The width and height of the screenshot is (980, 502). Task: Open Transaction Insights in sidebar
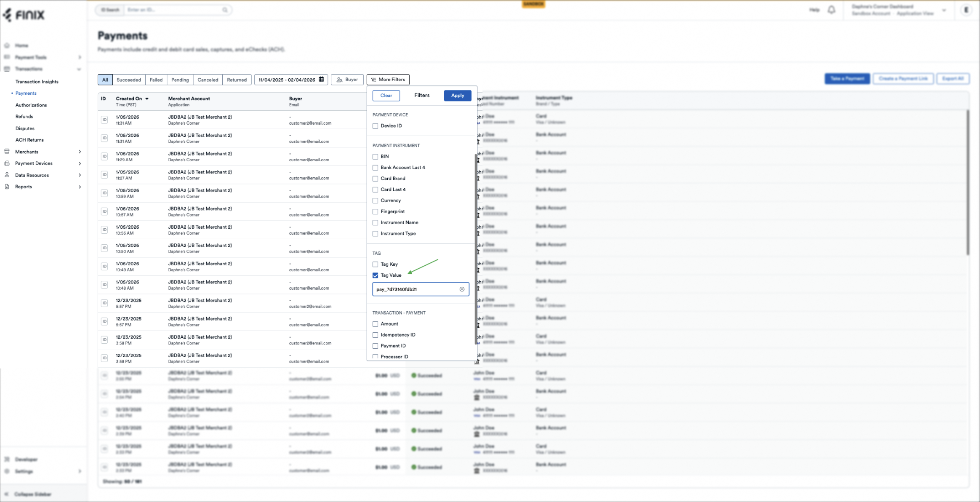coord(37,82)
